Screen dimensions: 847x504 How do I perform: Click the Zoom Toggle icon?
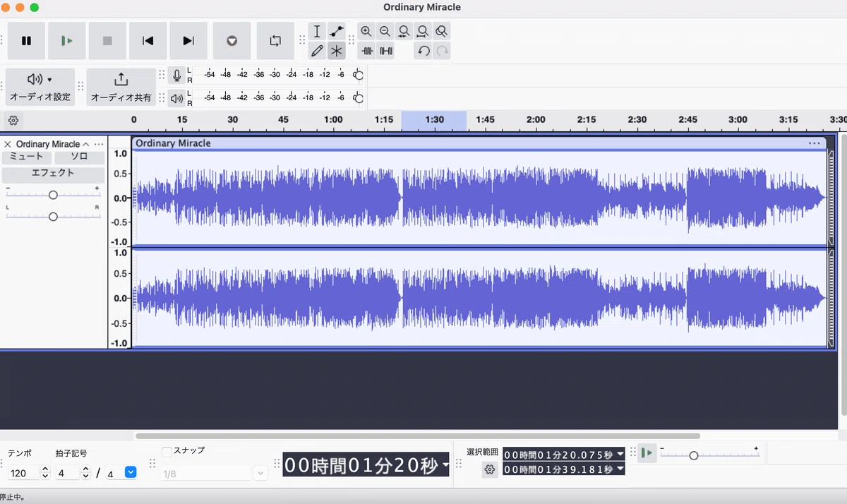(441, 32)
